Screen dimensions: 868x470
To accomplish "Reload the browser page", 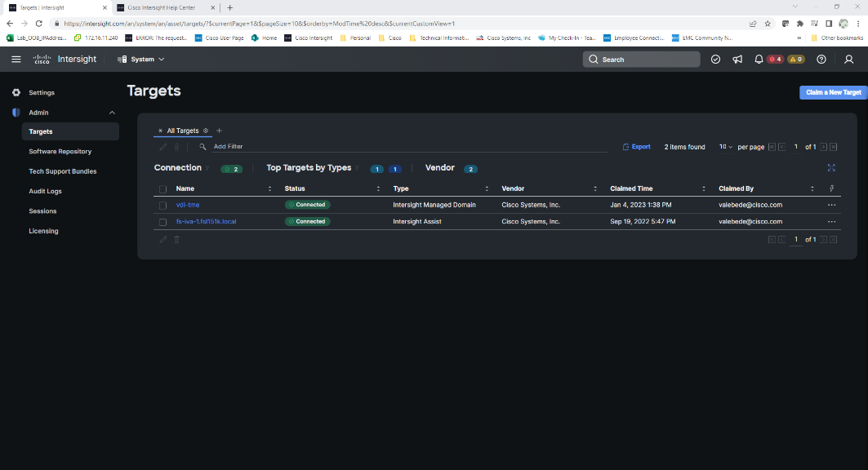I will pyautogui.click(x=38, y=24).
